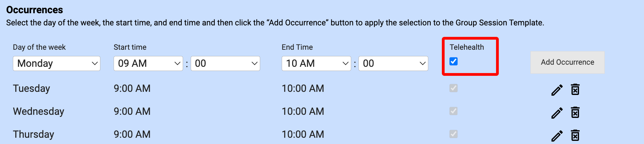The image size is (644, 144).
Task: Click the Wednesday day name in list
Action: [x=39, y=111]
